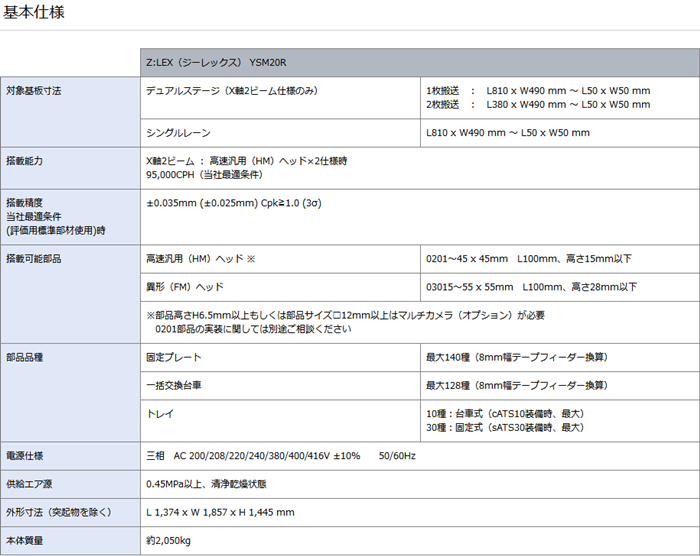Click the 50/60Hz frequency value
Viewport: 700px width, 556px height.
coord(397,456)
